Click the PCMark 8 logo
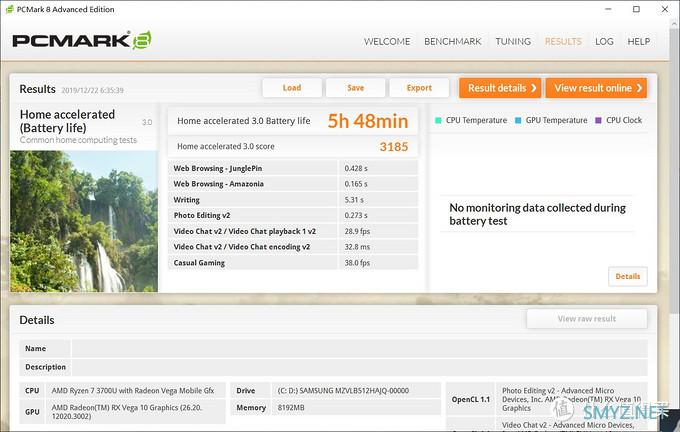This screenshot has width=680, height=432. pos(82,40)
